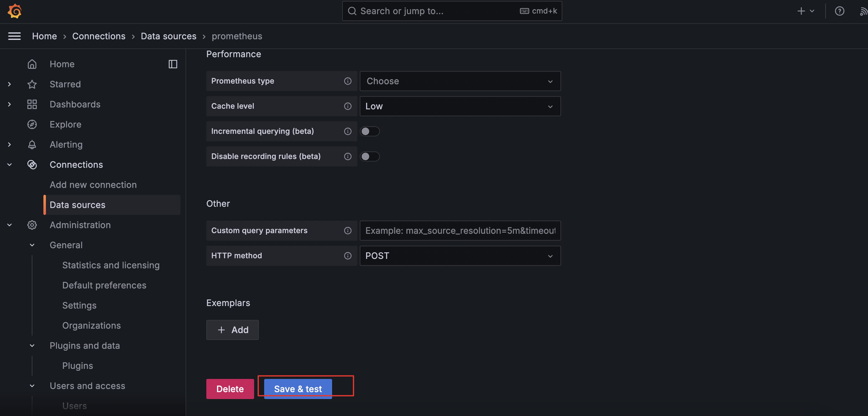This screenshot has width=868, height=416.
Task: Click the Explore compass icon
Action: [x=32, y=124]
